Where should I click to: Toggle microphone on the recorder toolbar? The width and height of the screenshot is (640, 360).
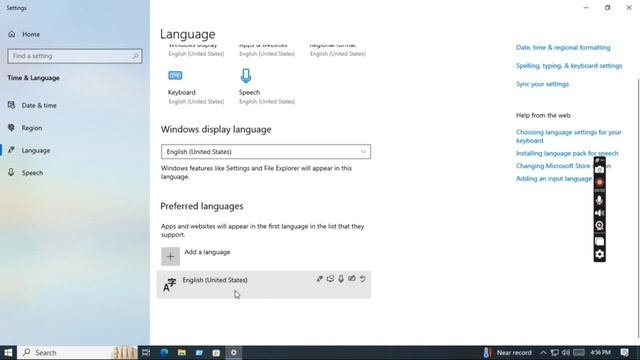pos(599,200)
